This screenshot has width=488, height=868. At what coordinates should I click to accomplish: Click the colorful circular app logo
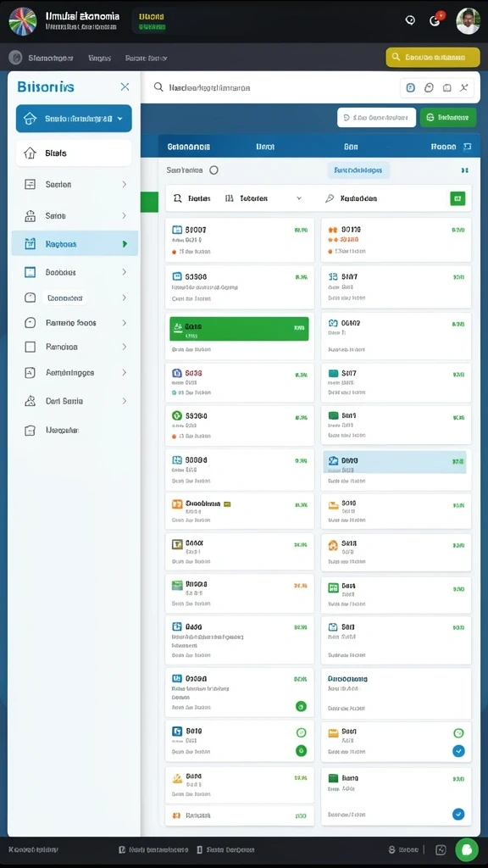pyautogui.click(x=23, y=21)
